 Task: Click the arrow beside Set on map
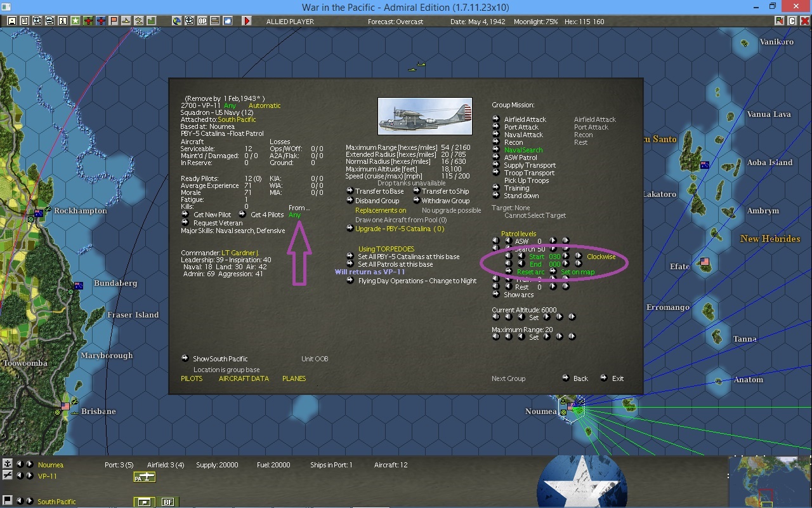coord(553,272)
